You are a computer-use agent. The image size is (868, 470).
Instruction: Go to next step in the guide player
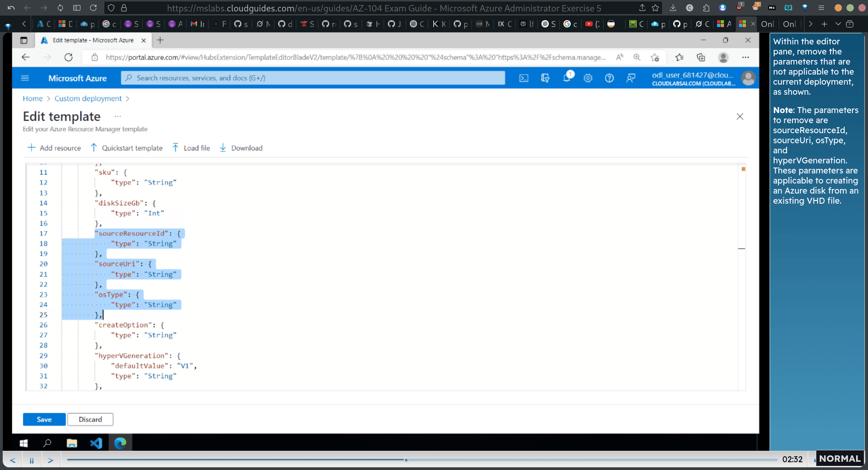click(51, 460)
